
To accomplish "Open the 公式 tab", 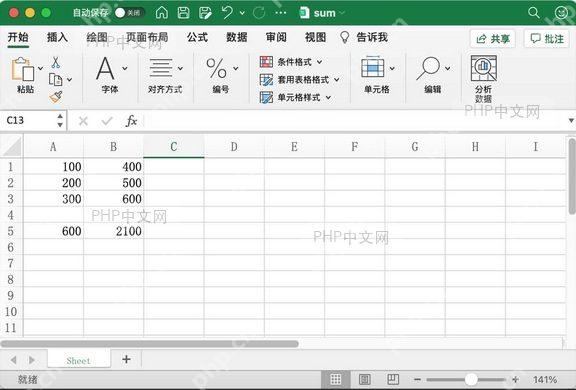I will [x=197, y=37].
